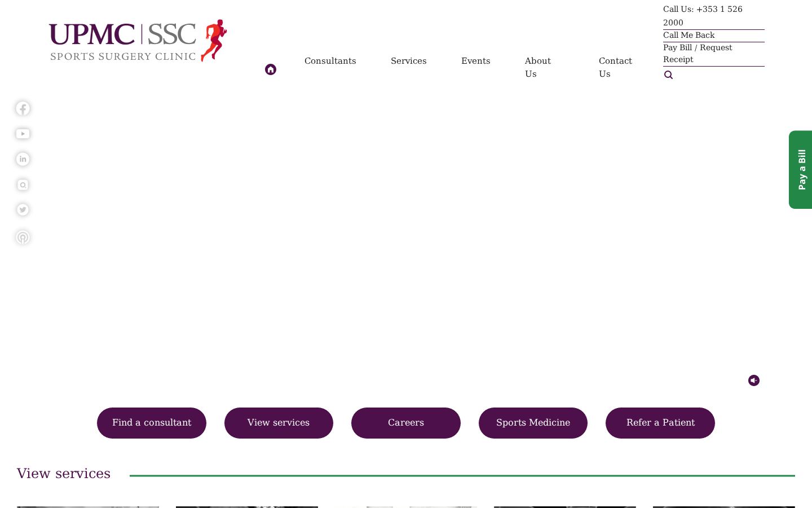Click Pay Bill / Request Receipt link
Viewport: 812px width, 508px height.
(698, 54)
